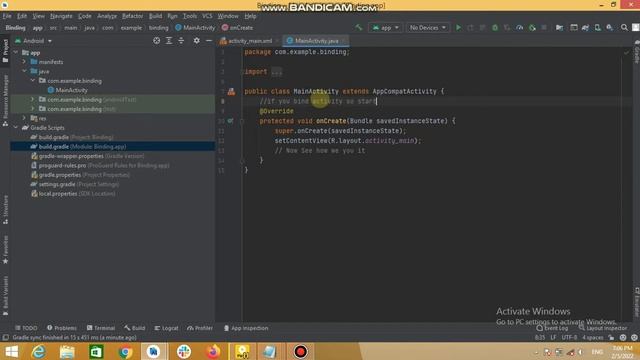Viewport: 640px width, 360px height.
Task: Click the Expand All icon in Project panel
Action: click(169, 41)
